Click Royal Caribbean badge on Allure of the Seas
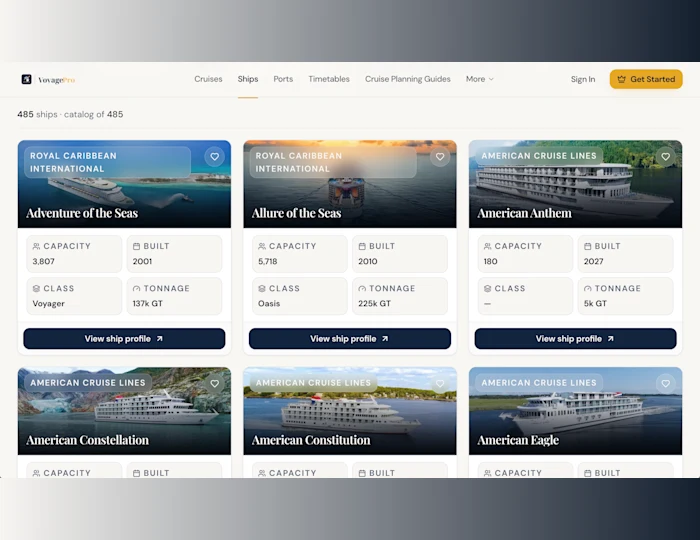 tap(333, 162)
